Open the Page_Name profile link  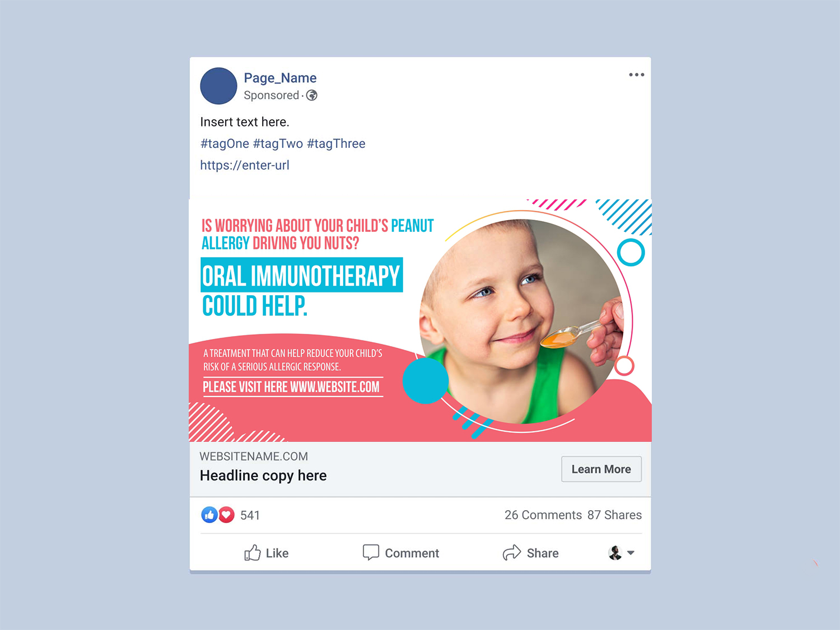(280, 78)
